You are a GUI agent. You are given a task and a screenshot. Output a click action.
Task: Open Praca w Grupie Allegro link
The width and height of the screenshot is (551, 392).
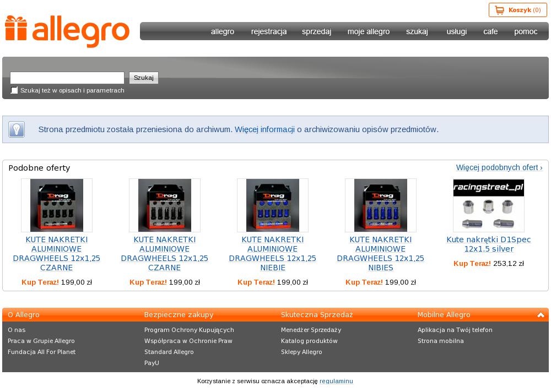tap(41, 341)
